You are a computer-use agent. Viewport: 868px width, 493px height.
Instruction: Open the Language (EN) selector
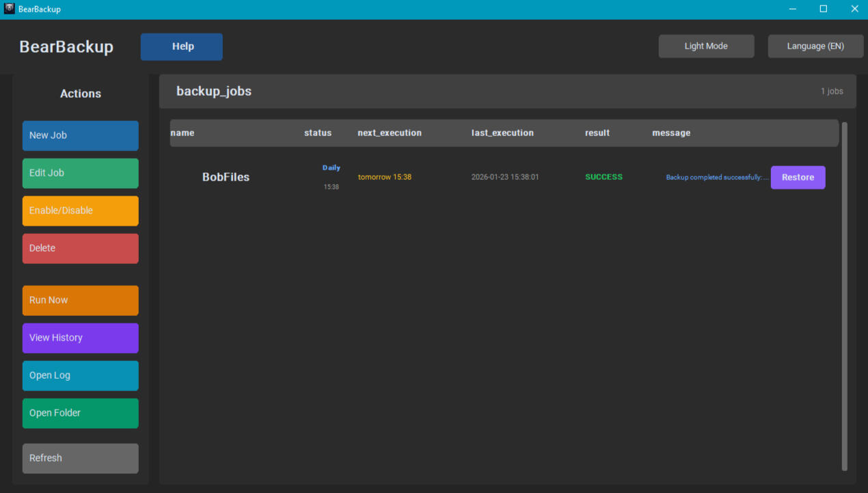tap(815, 46)
